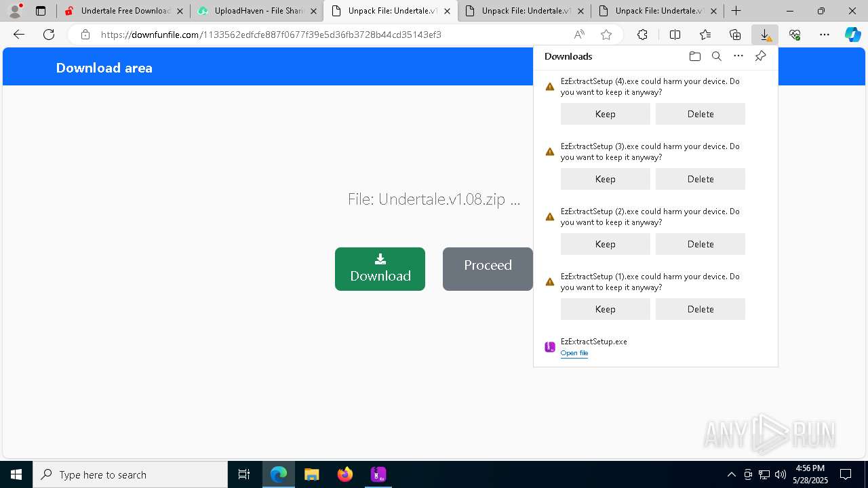Open the Edge profile icon
868x488 pixels.
pyautogui.click(x=15, y=10)
